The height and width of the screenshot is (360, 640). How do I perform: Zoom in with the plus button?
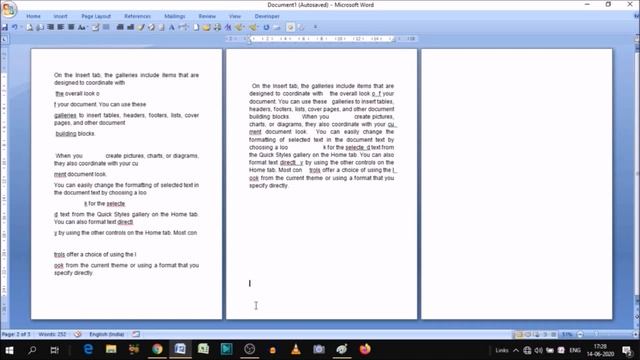(635, 335)
